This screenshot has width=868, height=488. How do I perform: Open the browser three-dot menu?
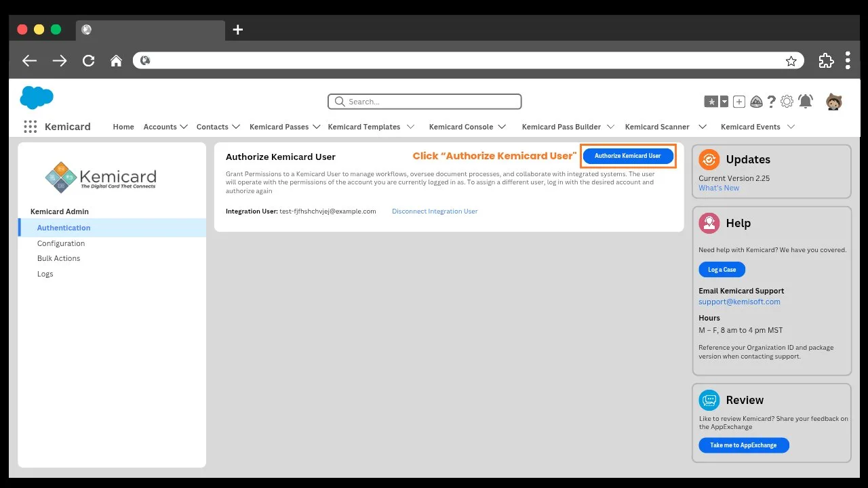[848, 60]
